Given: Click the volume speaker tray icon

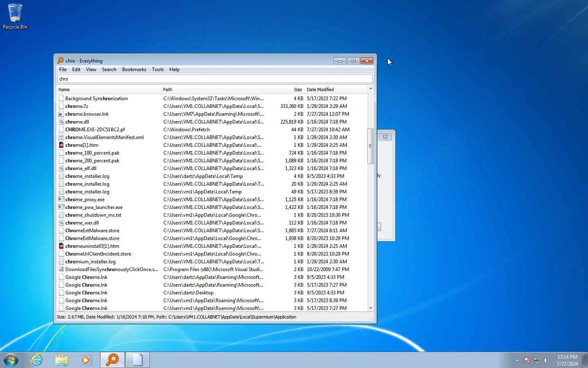Looking at the screenshot, I should (547, 360).
